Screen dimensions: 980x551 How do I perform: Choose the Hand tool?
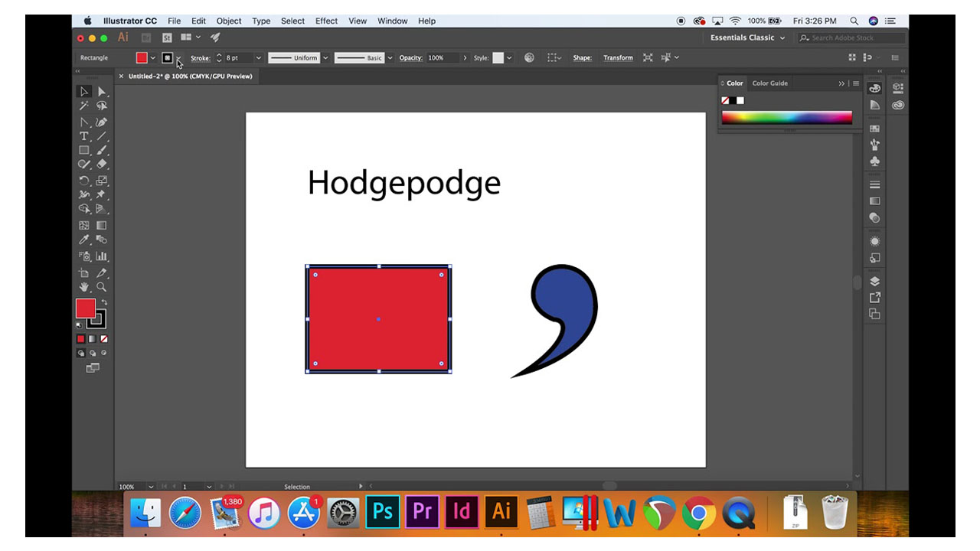pos(84,287)
